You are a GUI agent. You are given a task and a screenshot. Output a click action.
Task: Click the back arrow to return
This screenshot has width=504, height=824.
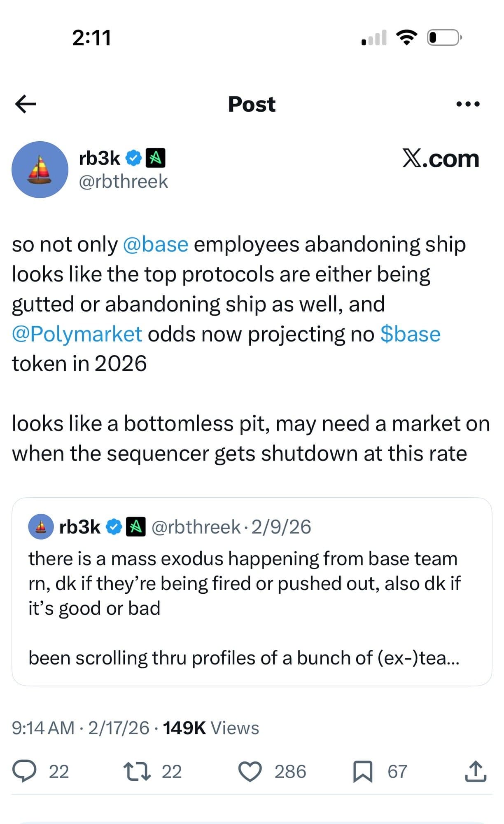[26, 104]
